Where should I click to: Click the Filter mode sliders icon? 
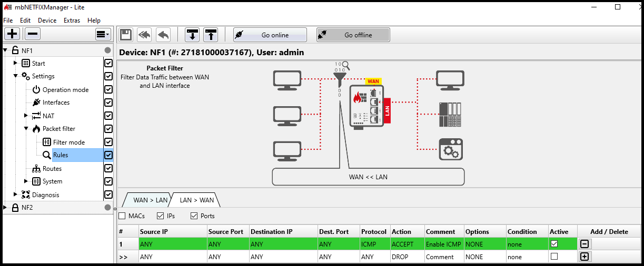[47, 142]
